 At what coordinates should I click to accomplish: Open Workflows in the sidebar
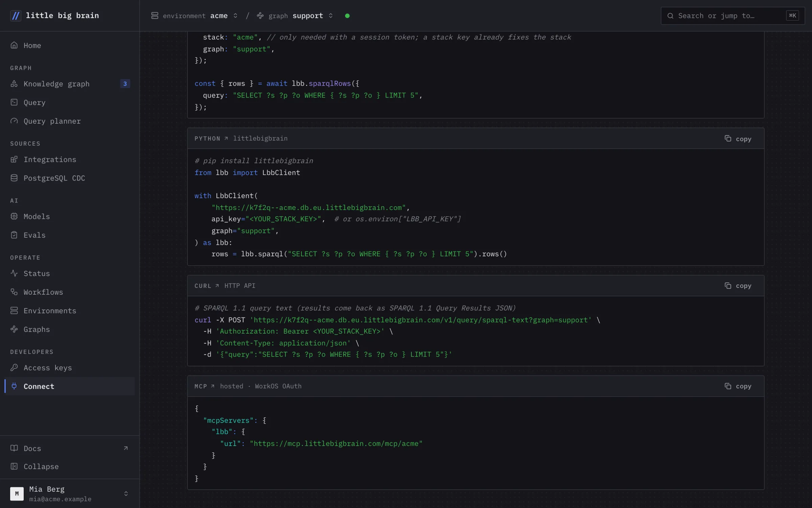70,292
